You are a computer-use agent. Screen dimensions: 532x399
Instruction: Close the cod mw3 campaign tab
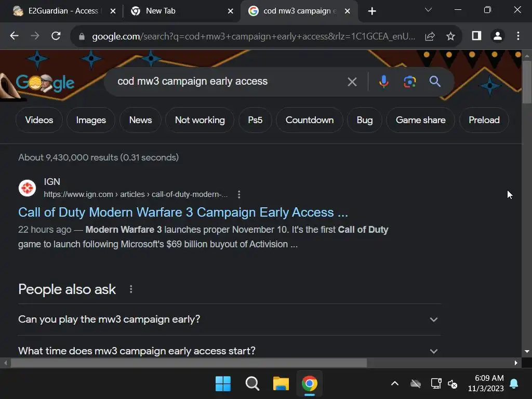click(348, 11)
